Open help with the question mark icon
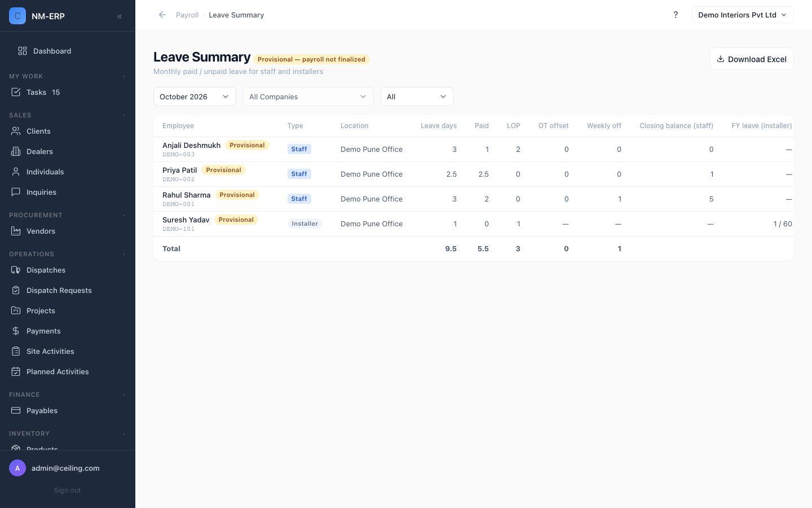Screen dimensions: 812x508 676,15
